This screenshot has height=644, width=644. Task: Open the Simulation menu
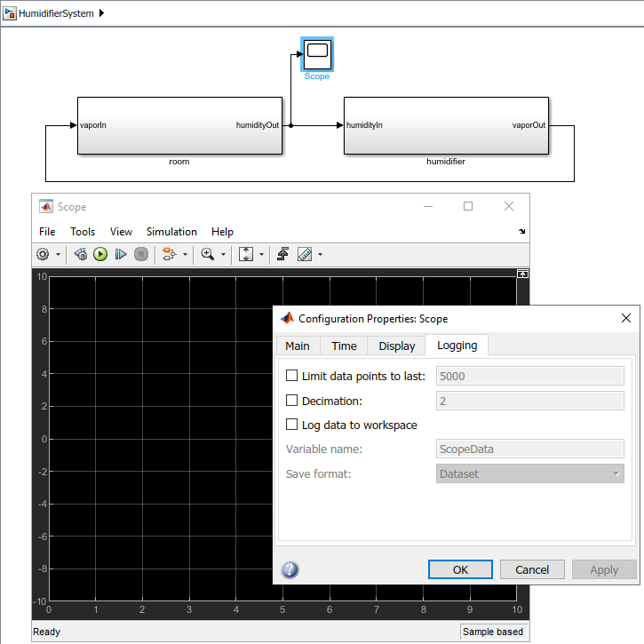pyautogui.click(x=171, y=232)
